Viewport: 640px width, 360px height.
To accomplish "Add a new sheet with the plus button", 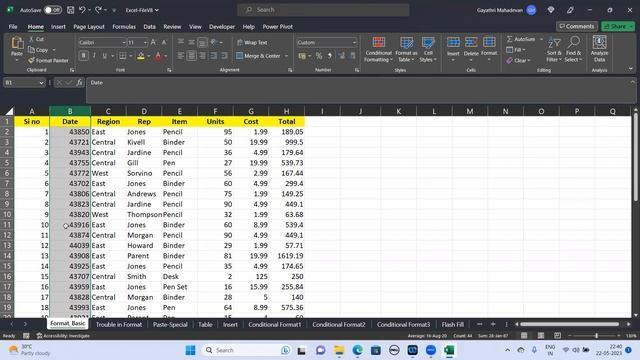I will [493, 324].
